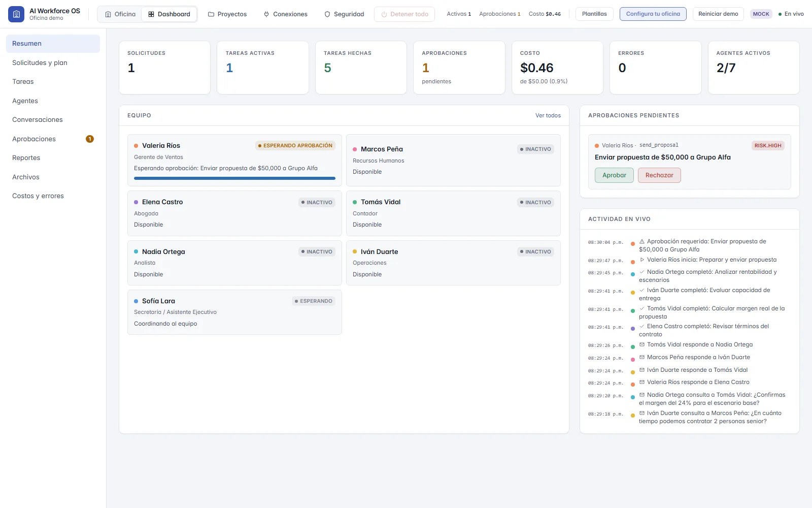
Task: Click the envelope icon on Tomás Vidal responde entry
Action: 642,344
